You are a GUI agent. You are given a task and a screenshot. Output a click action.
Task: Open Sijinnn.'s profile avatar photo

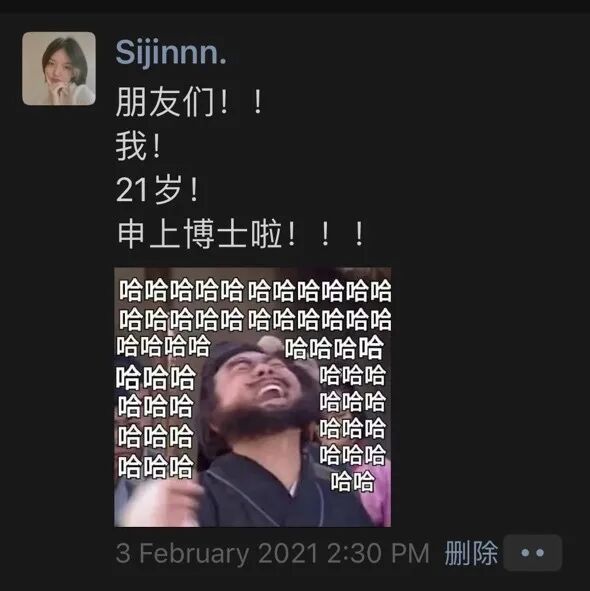[59, 68]
